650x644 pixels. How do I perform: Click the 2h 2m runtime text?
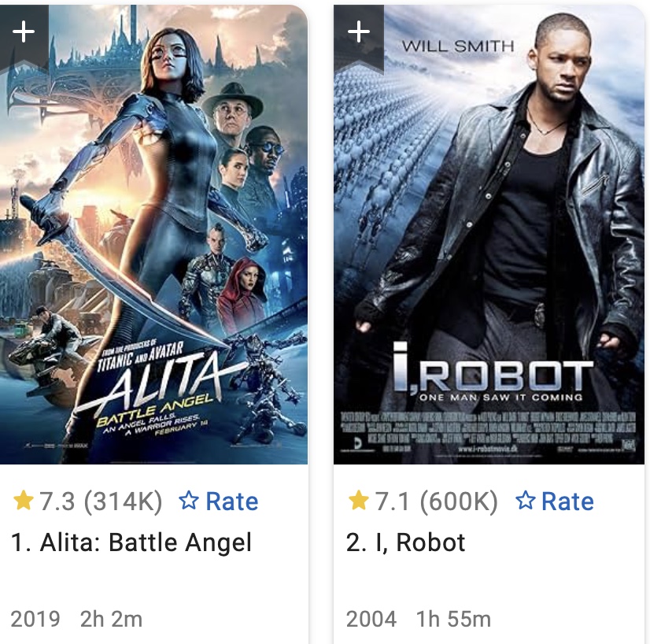[x=111, y=619]
